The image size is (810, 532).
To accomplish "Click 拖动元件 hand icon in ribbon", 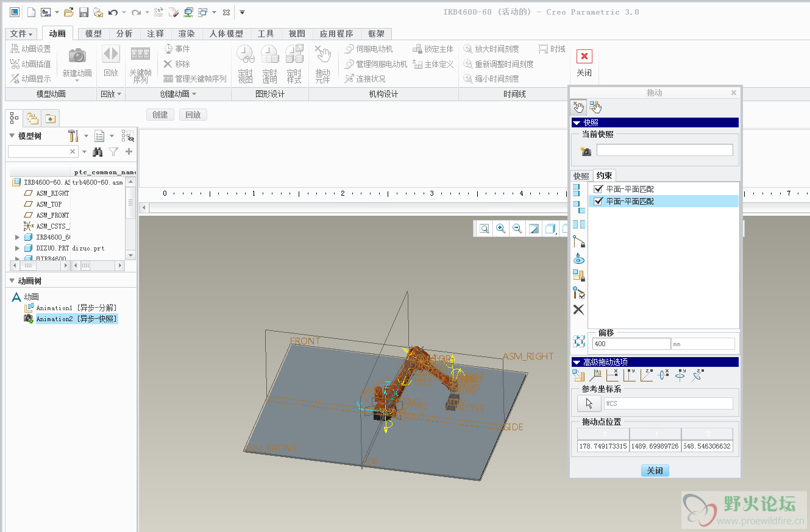I will (322, 54).
